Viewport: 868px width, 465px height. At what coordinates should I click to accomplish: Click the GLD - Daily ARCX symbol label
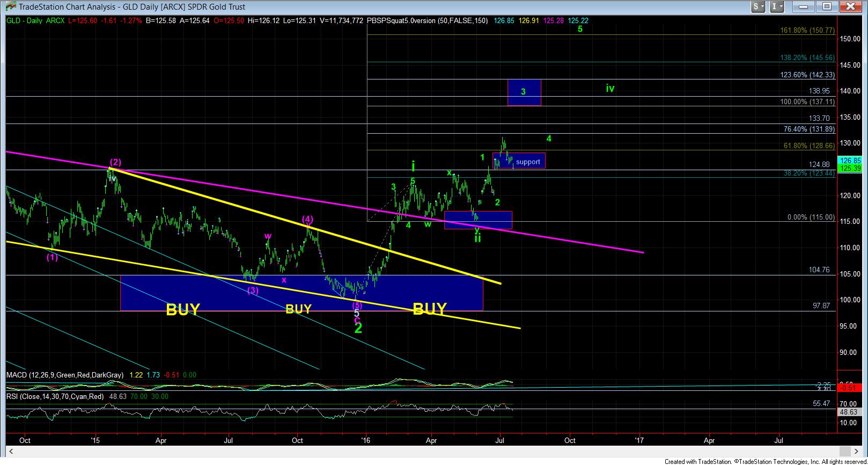[35, 20]
